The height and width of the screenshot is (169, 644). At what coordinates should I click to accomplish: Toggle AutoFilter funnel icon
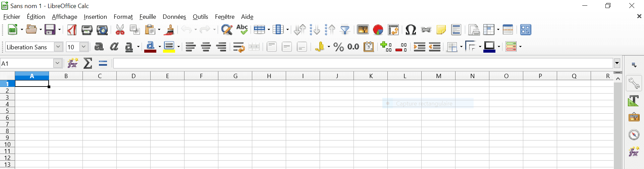(345, 30)
